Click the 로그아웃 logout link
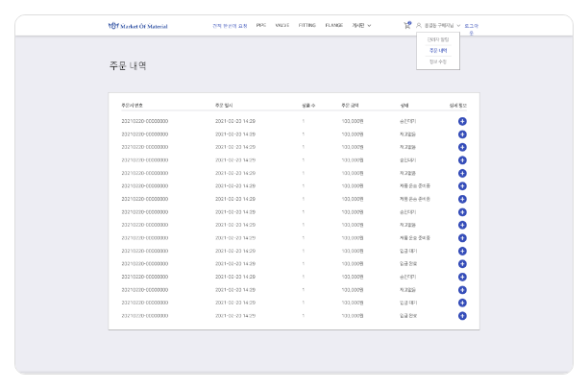The image size is (588, 389). pyautogui.click(x=473, y=26)
